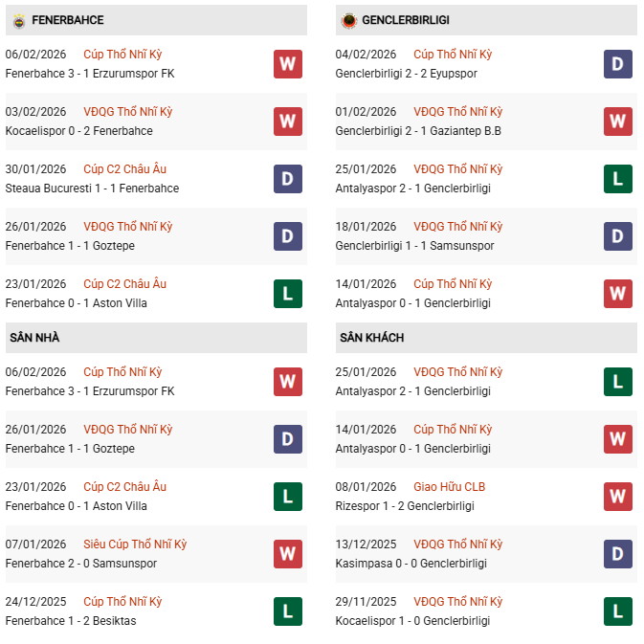Click D badge for Kasimpasa 0-0 Genclerbirligi
Screen dimensions: 644x644
point(617,554)
